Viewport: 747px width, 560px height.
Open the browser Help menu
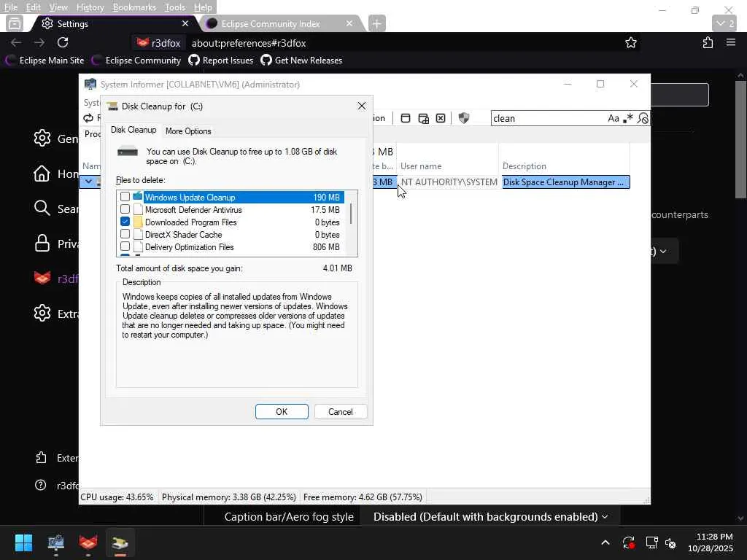[203, 7]
